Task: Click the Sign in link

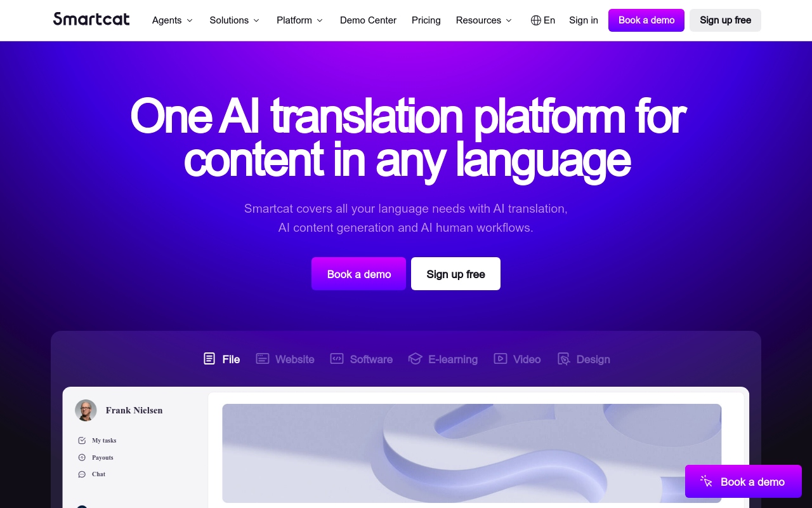Action: [583, 20]
